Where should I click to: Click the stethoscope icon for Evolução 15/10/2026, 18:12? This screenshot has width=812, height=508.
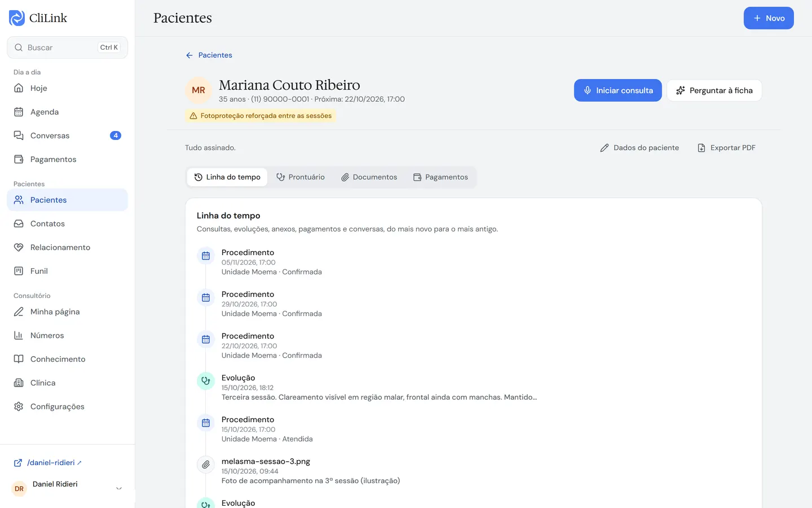tap(206, 381)
